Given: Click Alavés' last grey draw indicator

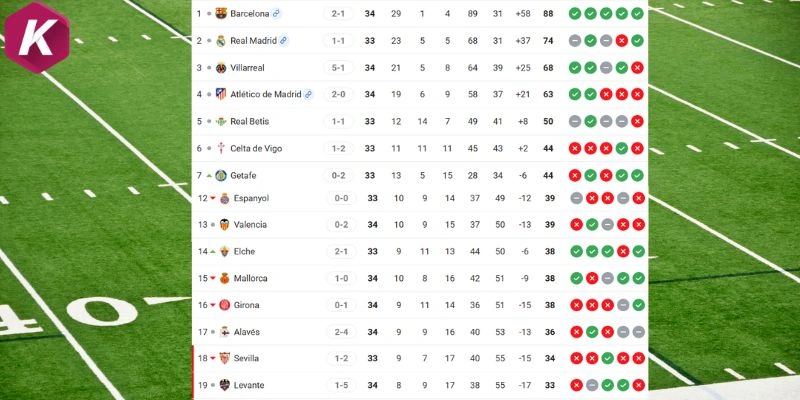Looking at the screenshot, I should point(638,332).
